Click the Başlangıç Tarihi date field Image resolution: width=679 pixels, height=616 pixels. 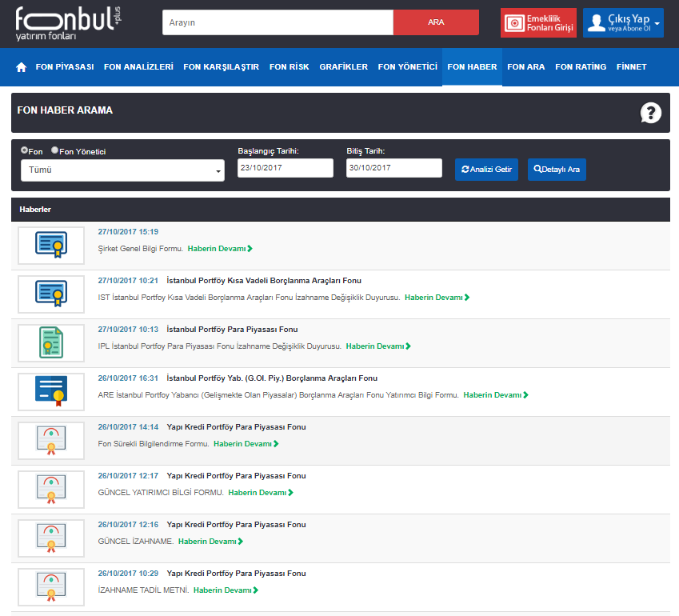coord(286,168)
